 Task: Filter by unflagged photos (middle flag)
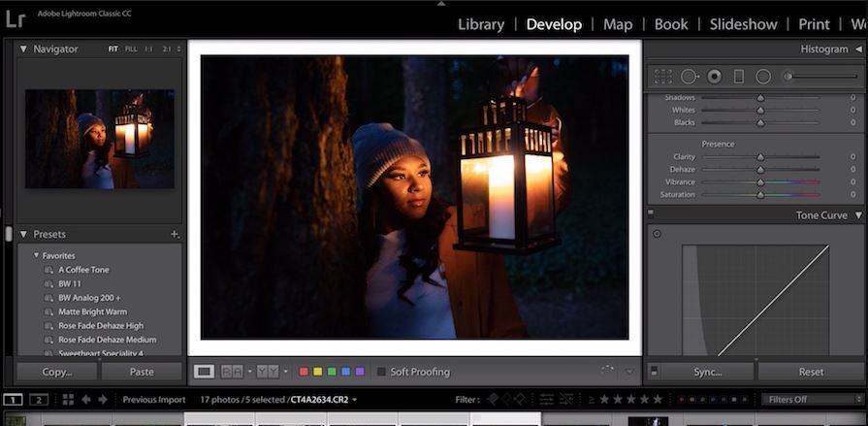point(506,399)
